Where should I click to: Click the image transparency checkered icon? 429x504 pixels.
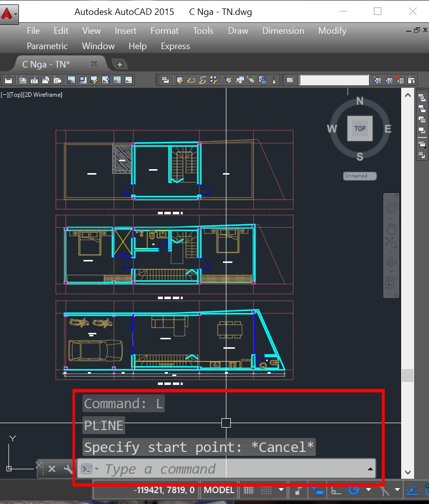[117, 80]
